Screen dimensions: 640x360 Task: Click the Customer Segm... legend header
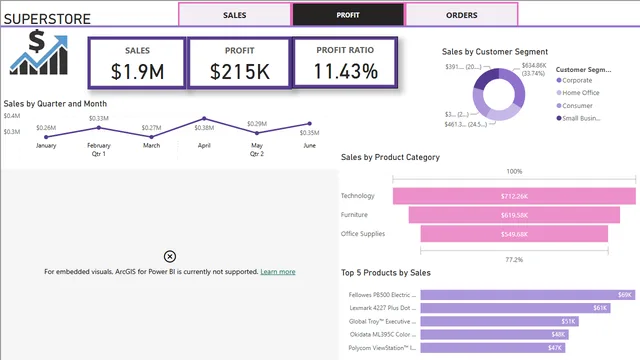point(583,70)
